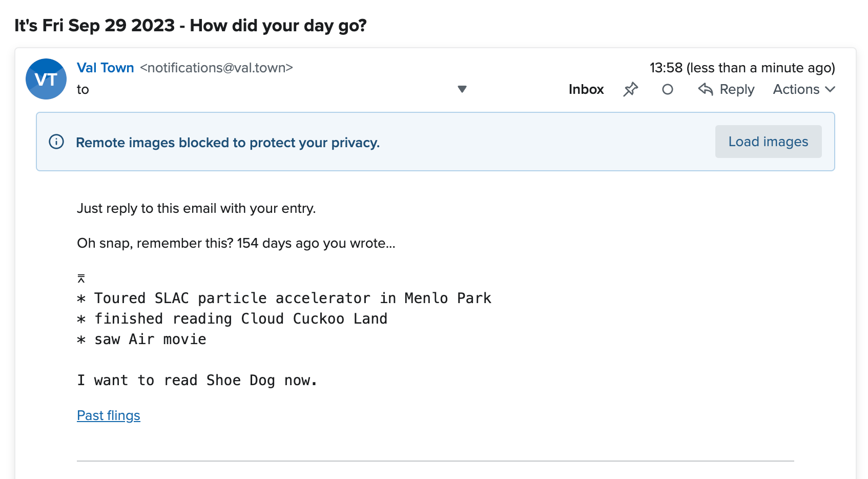Click the chevron next to Actions
Screen dimensions: 868x479
[x=831, y=90]
